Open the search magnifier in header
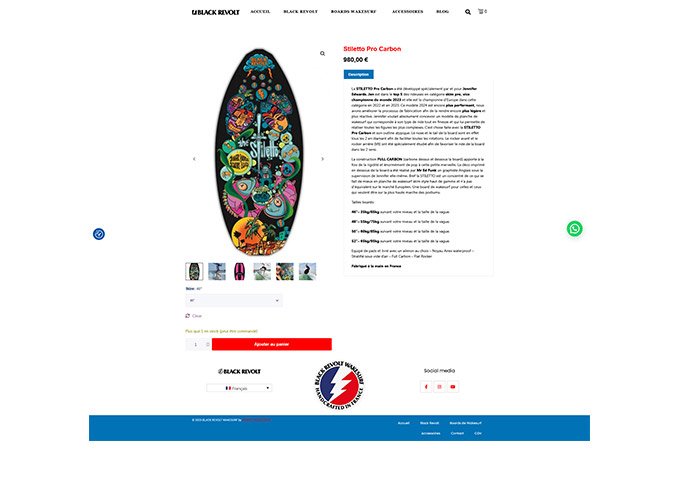The width and height of the screenshot is (680, 485). (468, 12)
